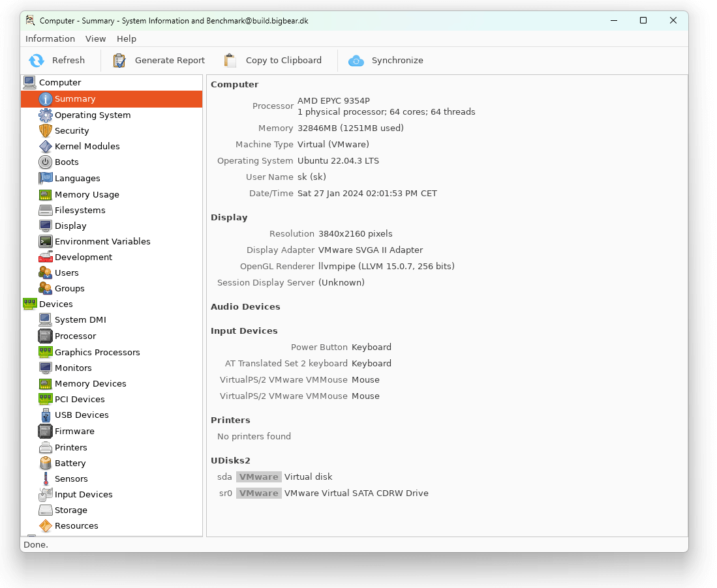Click the llvmpipe OpenGL renderer value
Image resolution: width=717 pixels, height=588 pixels.
(386, 267)
